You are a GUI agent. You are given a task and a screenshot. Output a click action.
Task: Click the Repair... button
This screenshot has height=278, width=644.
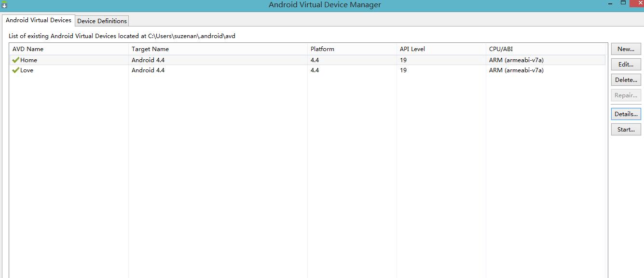(626, 95)
